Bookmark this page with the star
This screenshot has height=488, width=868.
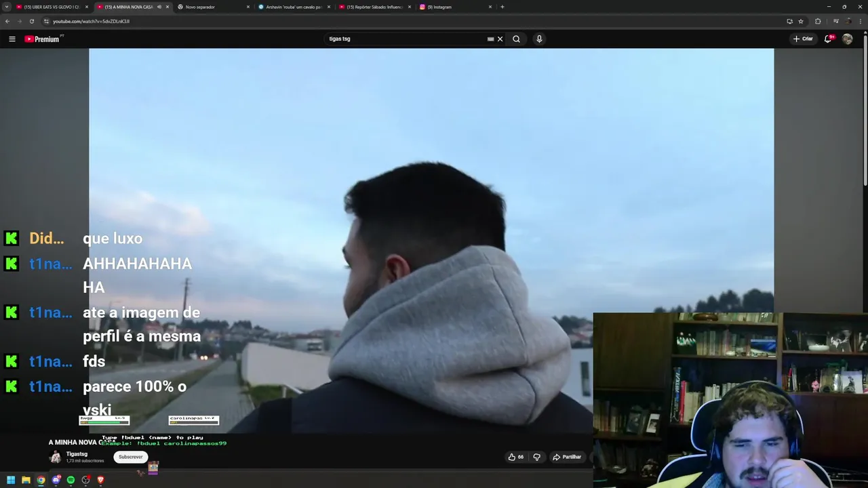pyautogui.click(x=801, y=21)
